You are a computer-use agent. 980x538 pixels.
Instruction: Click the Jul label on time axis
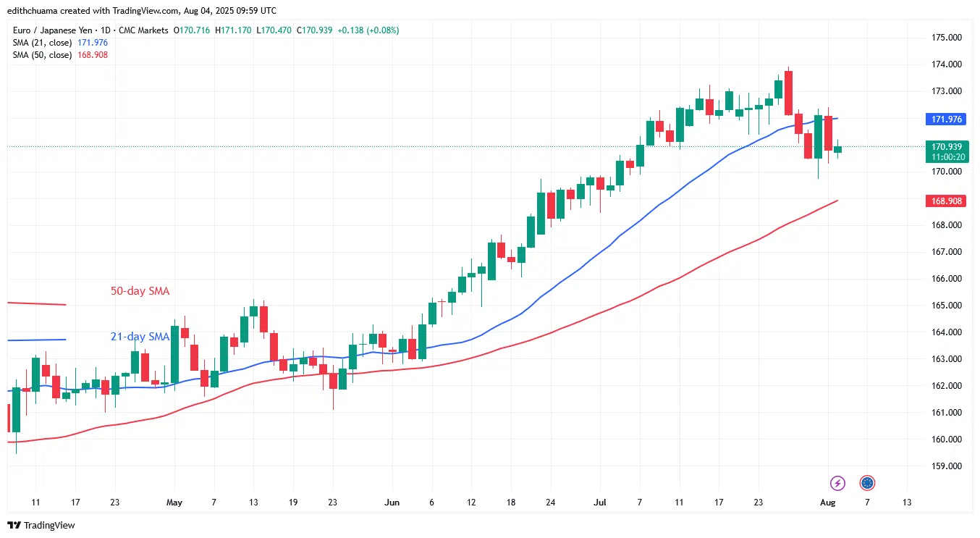(599, 502)
